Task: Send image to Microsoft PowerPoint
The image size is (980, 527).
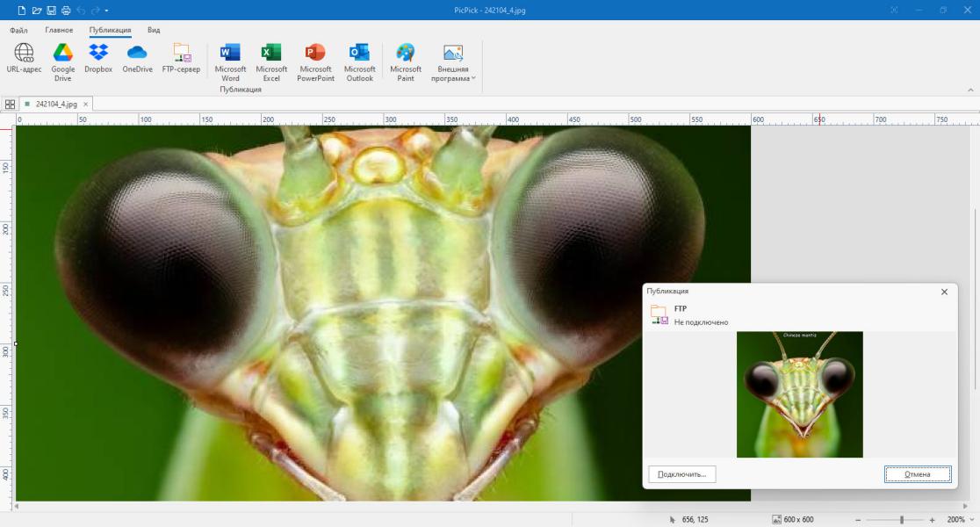Action: point(315,62)
